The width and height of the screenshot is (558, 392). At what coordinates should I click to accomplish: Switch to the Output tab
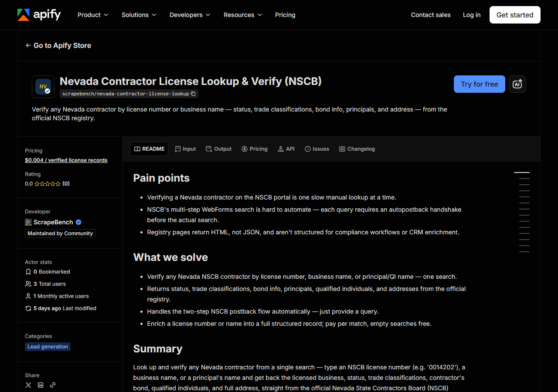[219, 149]
